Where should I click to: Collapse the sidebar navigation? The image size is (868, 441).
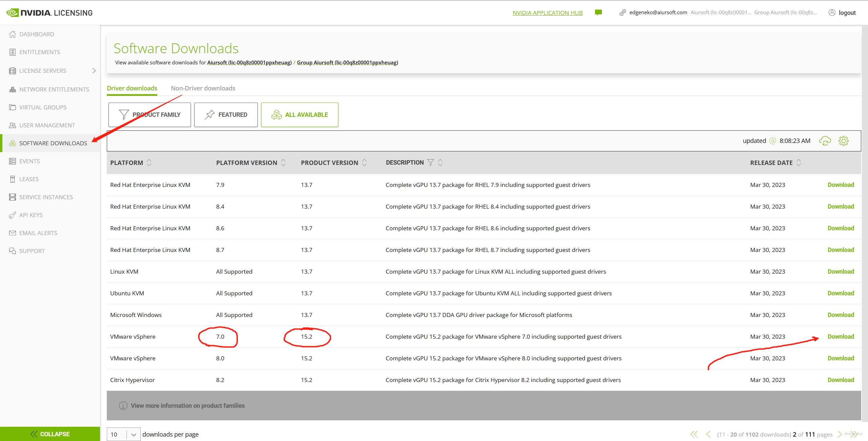[50, 434]
